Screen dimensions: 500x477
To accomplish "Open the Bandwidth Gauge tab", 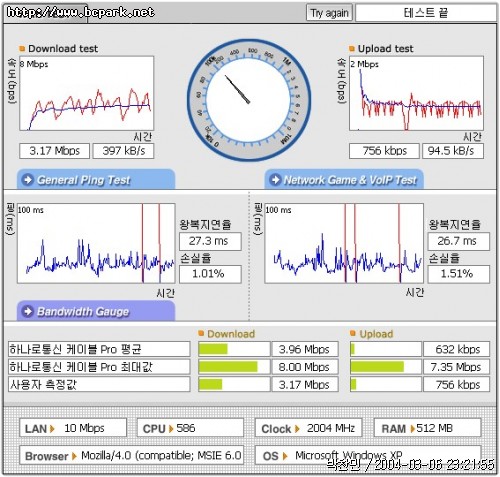I will tap(96, 311).
